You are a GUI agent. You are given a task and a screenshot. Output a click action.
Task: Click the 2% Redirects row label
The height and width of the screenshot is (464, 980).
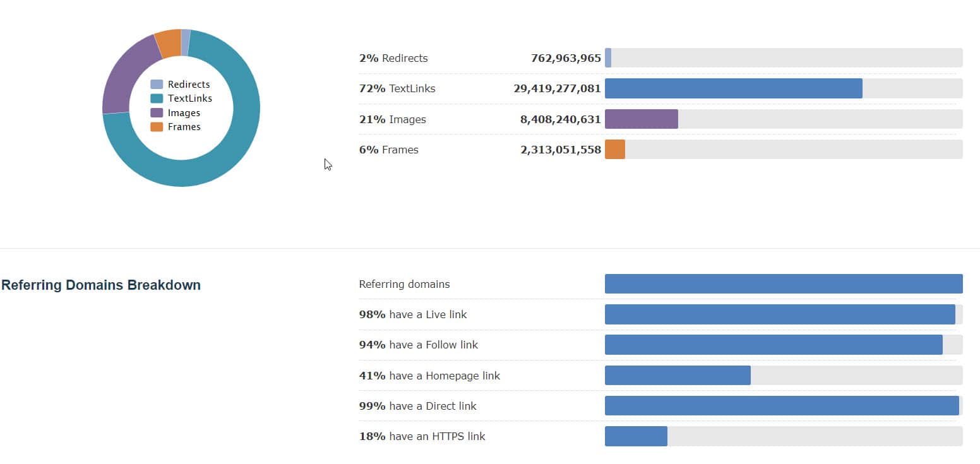(393, 58)
